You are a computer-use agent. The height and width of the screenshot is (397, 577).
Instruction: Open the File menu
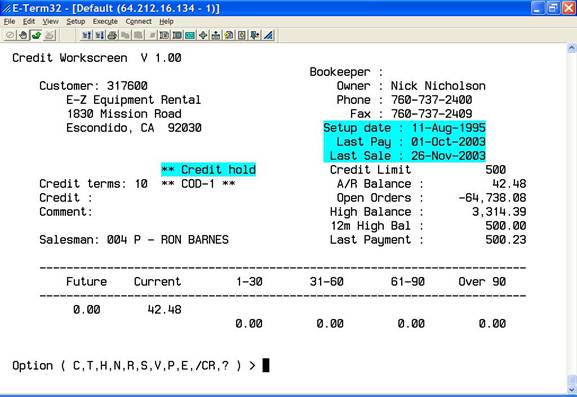coord(9,22)
